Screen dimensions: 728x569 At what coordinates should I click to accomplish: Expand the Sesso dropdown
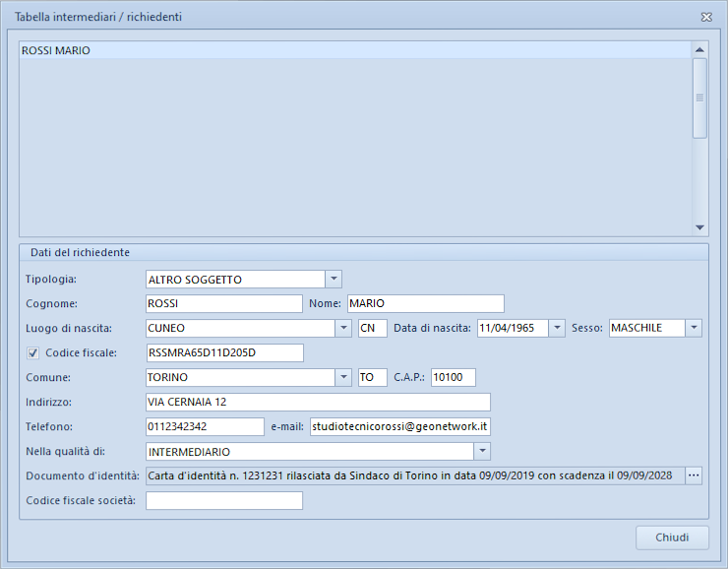click(x=694, y=328)
